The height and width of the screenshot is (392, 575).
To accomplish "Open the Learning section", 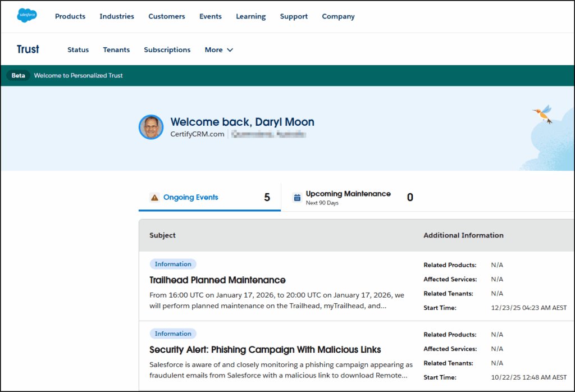I will point(250,16).
